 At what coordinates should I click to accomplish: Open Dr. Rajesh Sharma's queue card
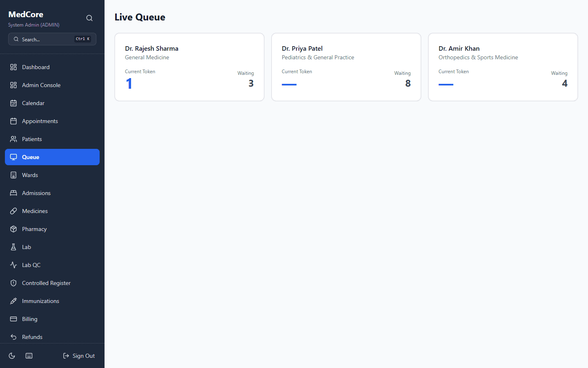point(189,67)
